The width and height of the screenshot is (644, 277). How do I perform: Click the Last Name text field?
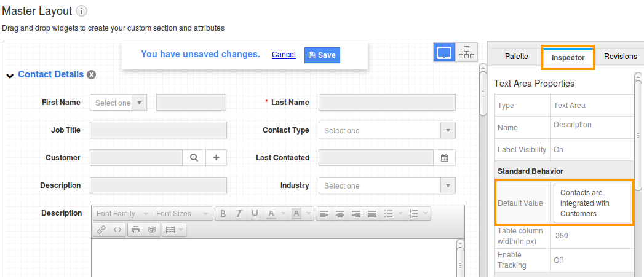pyautogui.click(x=387, y=103)
